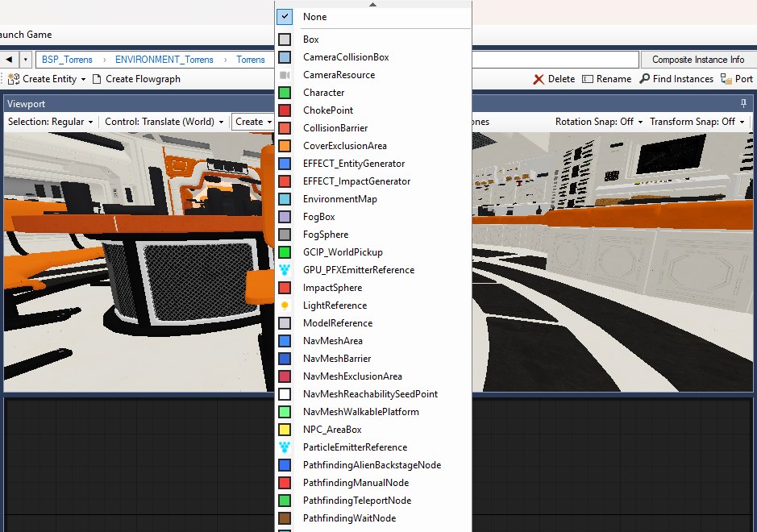Viewport: 757px width, 532px height.
Task: Open the navigation history dropdown arrow
Action: click(25, 60)
